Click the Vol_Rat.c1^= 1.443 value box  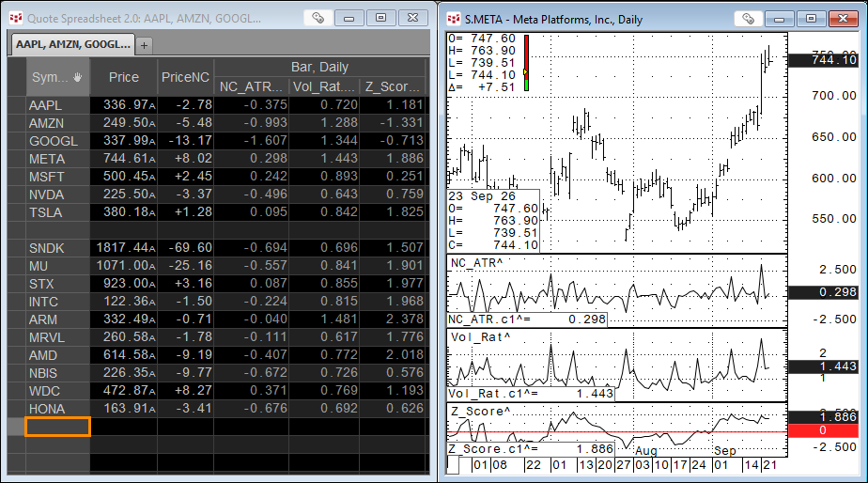(x=531, y=394)
